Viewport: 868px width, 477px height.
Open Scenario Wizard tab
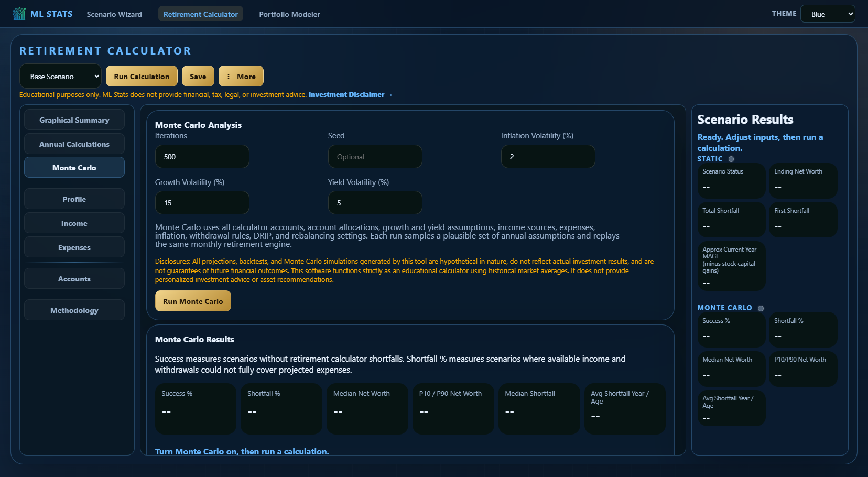pyautogui.click(x=114, y=14)
